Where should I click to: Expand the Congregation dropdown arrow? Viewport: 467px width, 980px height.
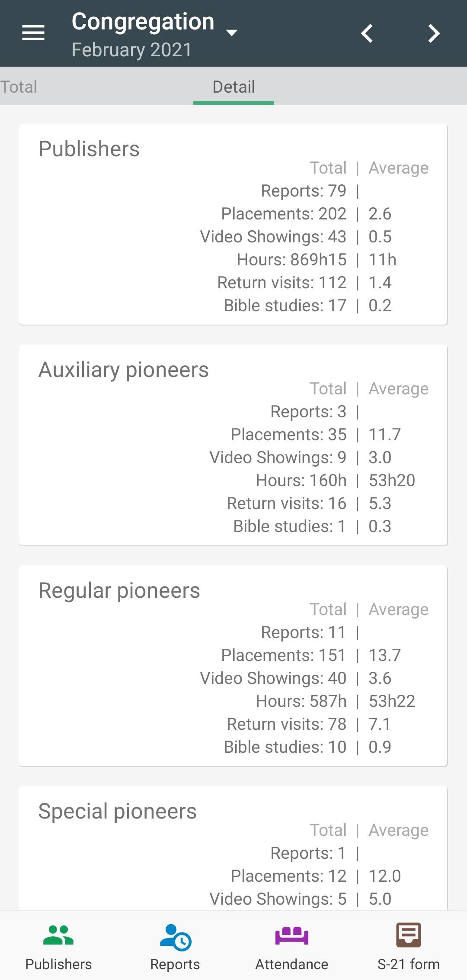(232, 32)
